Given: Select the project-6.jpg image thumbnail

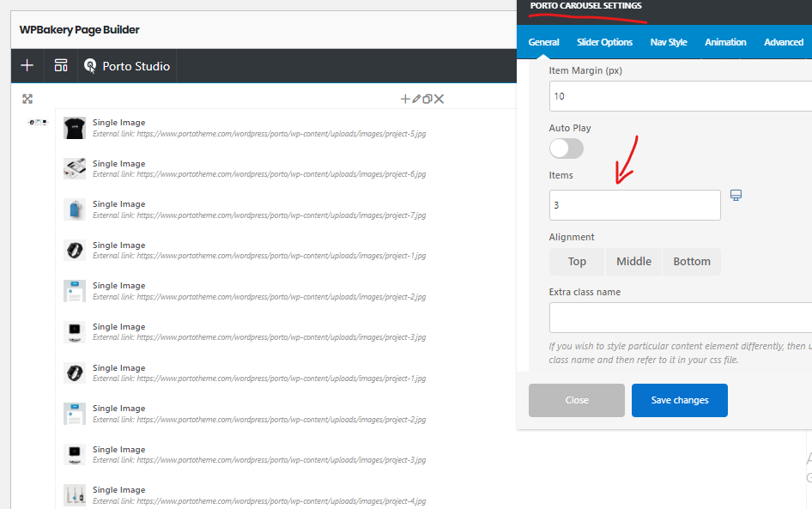Looking at the screenshot, I should click(x=75, y=169).
